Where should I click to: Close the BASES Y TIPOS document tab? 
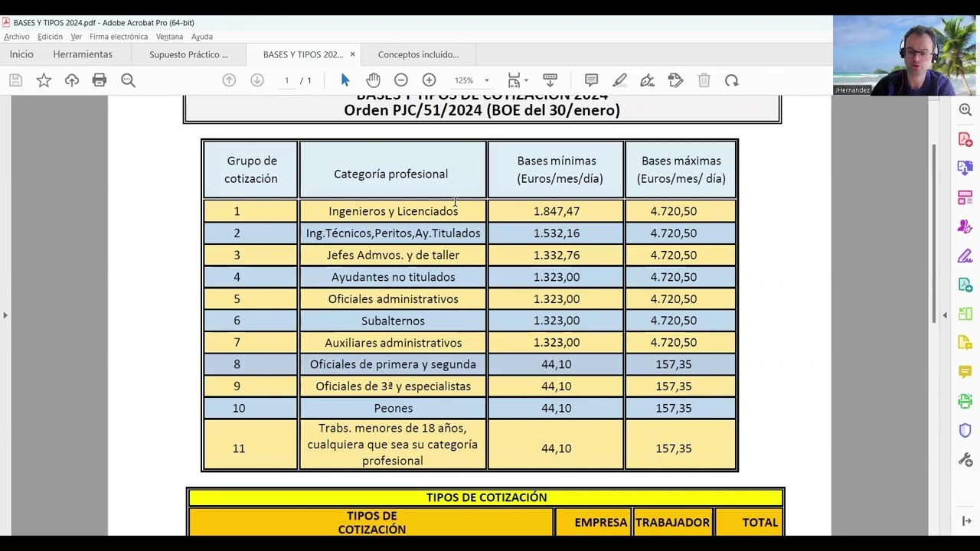352,54
